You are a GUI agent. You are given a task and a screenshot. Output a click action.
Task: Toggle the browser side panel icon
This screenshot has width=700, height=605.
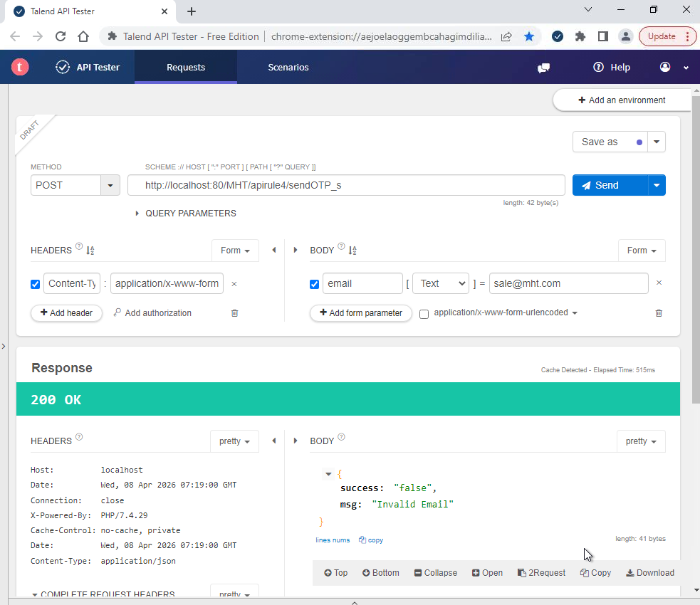(602, 36)
